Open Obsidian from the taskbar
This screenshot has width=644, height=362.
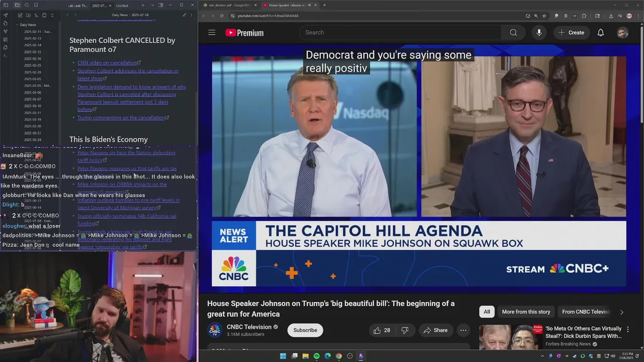click(x=361, y=356)
